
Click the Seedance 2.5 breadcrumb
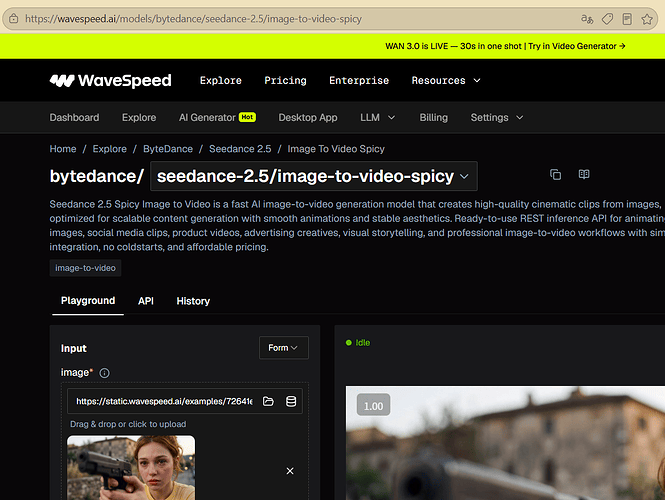[240, 149]
